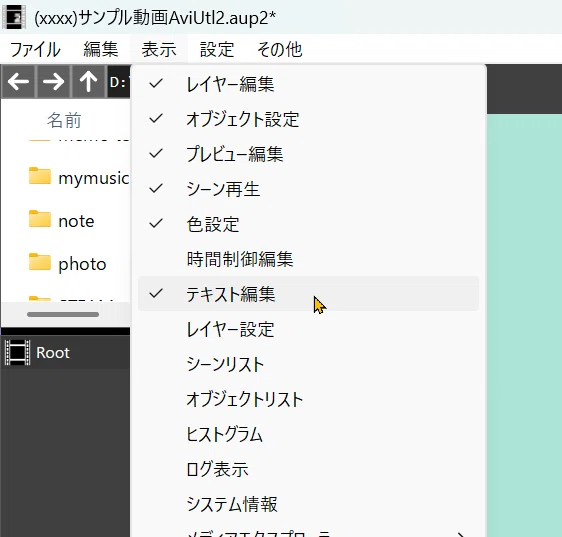
Task: Show the レイヤー設定 window
Action: [x=308, y=329]
